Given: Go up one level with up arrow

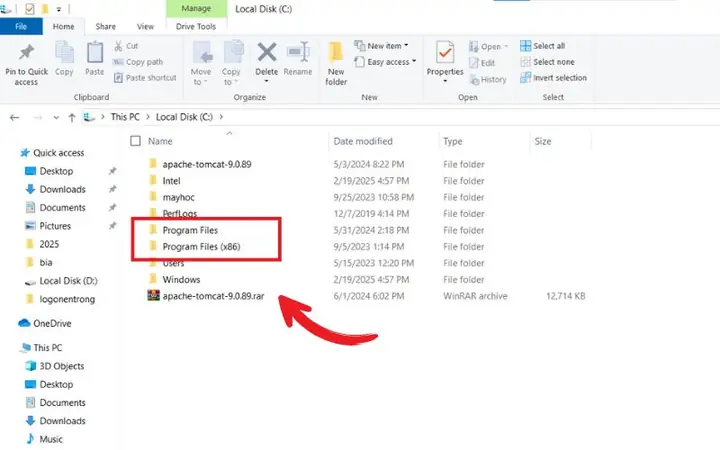Looking at the screenshot, I should coord(72,118).
